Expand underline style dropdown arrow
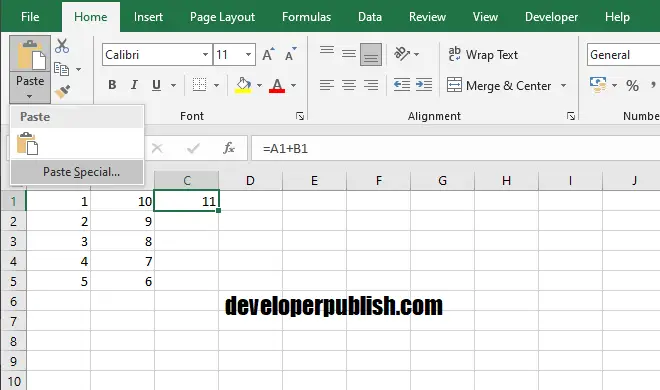The height and width of the screenshot is (390, 660). (x=173, y=85)
